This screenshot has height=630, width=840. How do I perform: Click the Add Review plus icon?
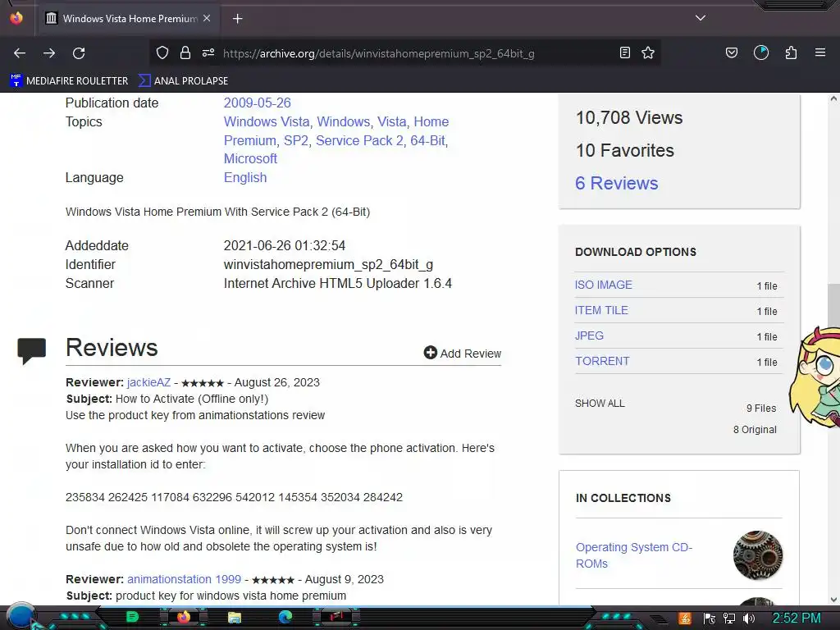[430, 353]
